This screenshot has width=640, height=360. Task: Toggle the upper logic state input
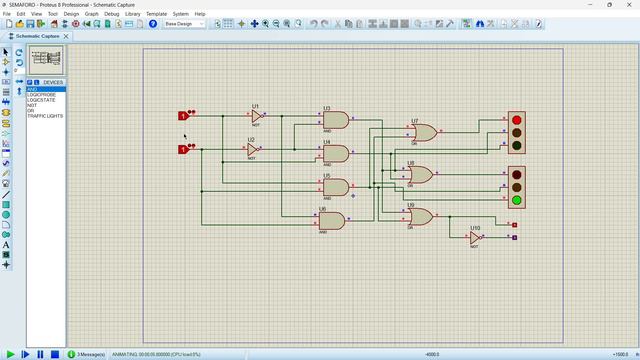183,116
